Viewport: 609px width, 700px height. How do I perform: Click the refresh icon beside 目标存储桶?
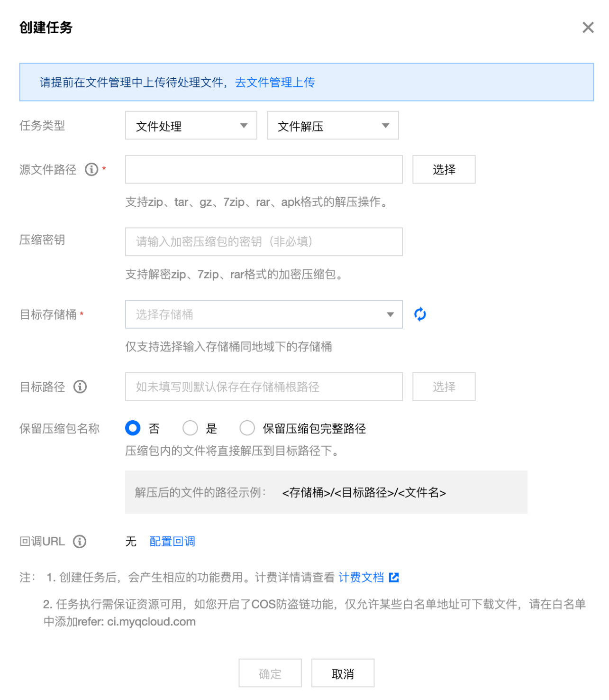[x=420, y=314]
